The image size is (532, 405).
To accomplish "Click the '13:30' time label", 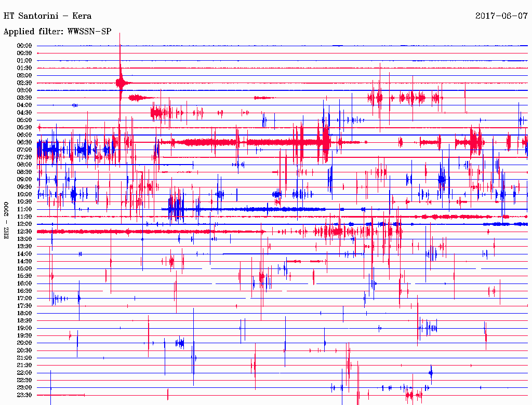I will (24, 247).
